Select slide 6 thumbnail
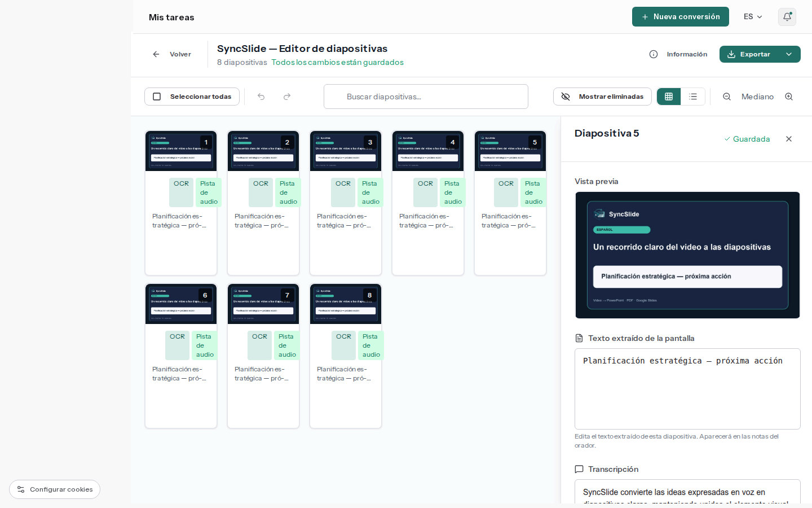This screenshot has height=508, width=812. [181, 304]
